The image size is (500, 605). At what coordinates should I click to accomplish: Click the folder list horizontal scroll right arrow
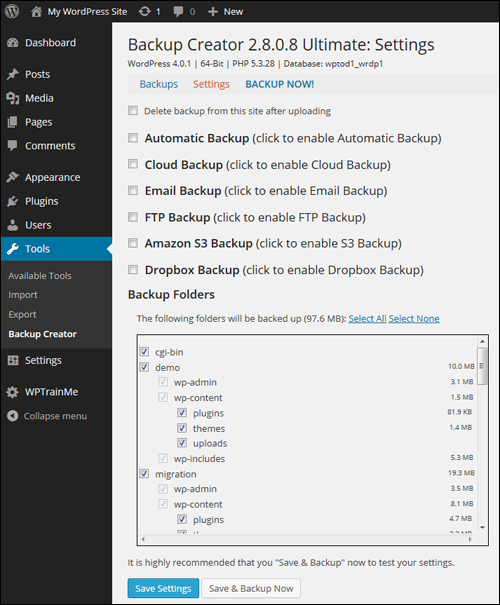[x=470, y=539]
